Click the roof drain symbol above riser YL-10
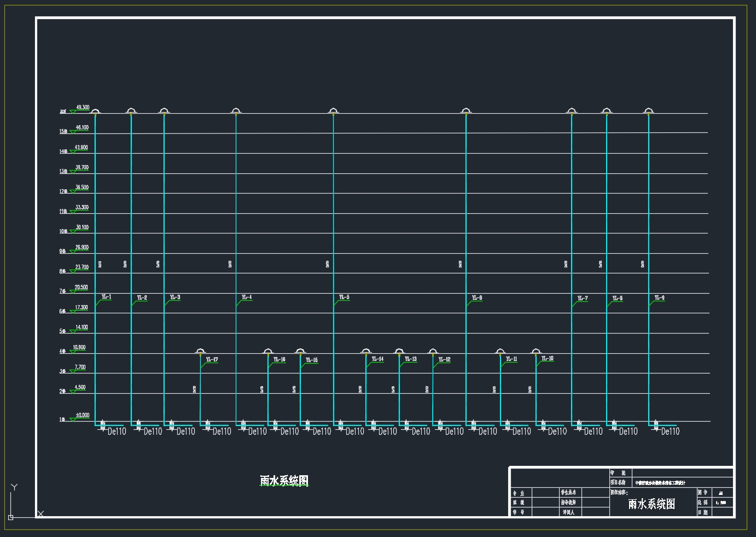 536,351
